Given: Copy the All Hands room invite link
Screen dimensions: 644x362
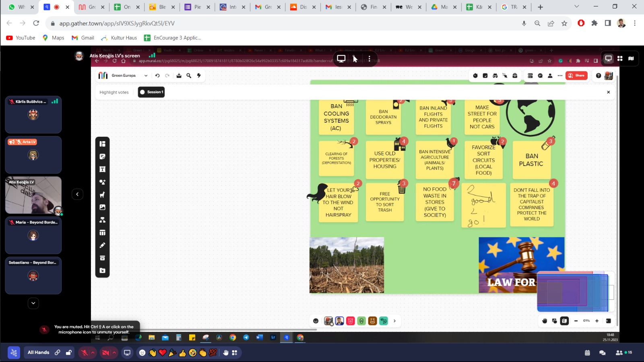Looking at the screenshot, I should click(x=58, y=353).
